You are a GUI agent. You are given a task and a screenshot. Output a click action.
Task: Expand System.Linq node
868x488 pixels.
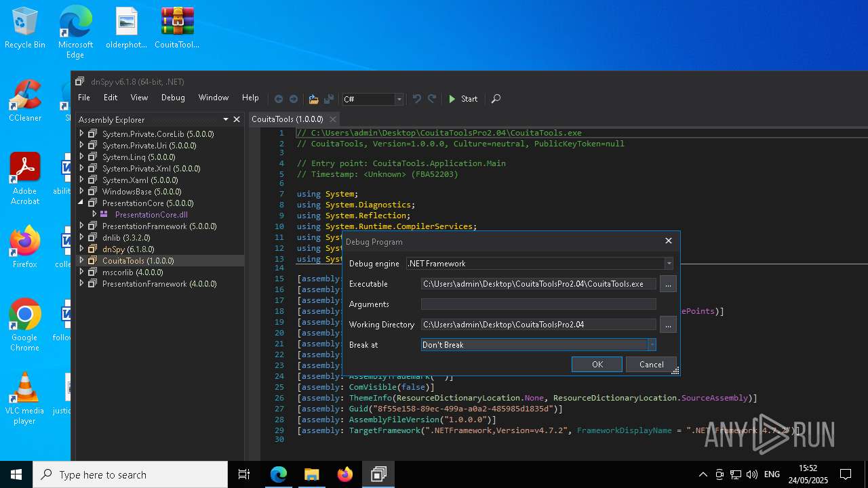click(x=81, y=157)
